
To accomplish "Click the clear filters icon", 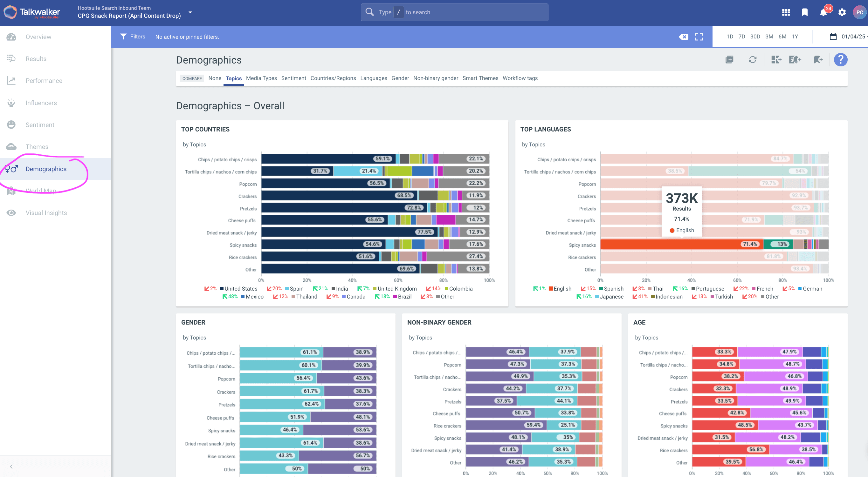I will [x=683, y=37].
